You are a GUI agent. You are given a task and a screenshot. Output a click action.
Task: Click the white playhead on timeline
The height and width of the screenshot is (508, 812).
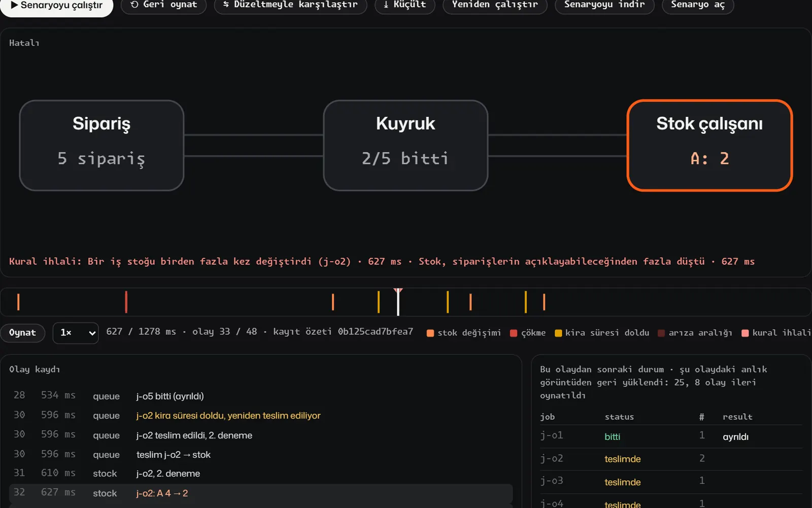click(x=398, y=302)
